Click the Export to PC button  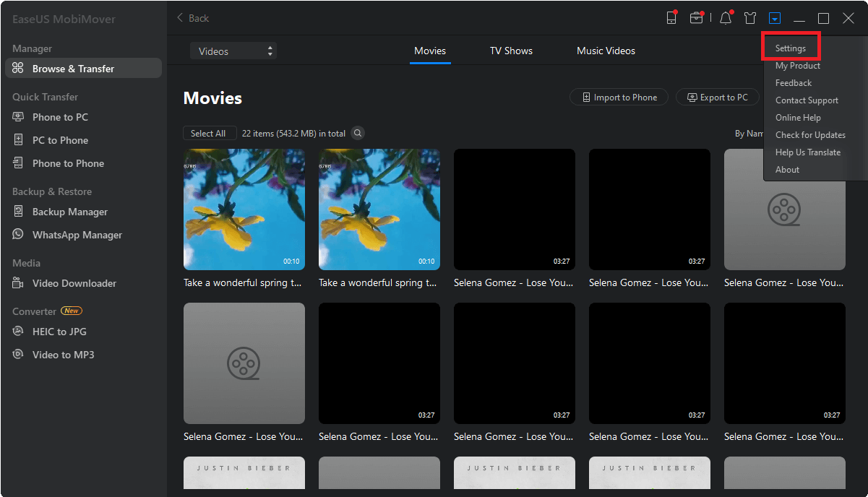pyautogui.click(x=717, y=98)
